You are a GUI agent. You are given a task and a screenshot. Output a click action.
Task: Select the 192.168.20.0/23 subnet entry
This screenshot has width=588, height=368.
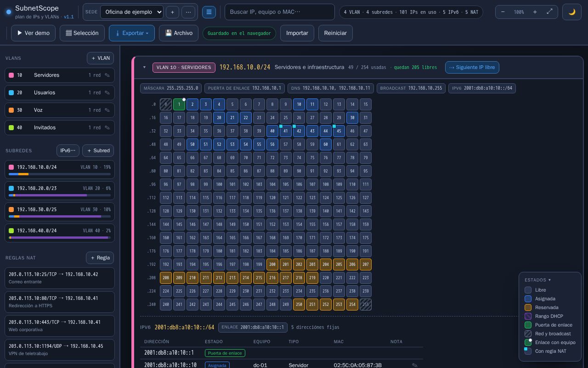[x=60, y=191]
